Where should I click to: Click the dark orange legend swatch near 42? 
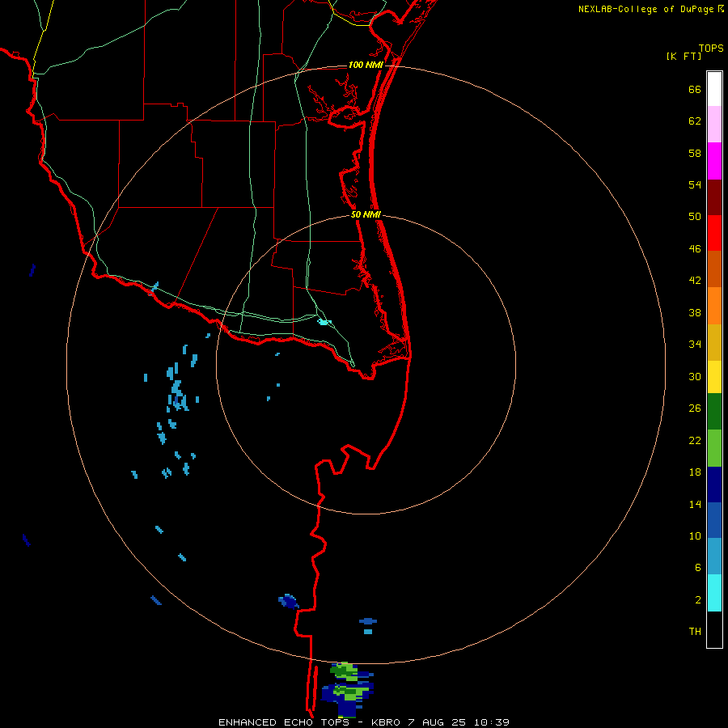(714, 269)
